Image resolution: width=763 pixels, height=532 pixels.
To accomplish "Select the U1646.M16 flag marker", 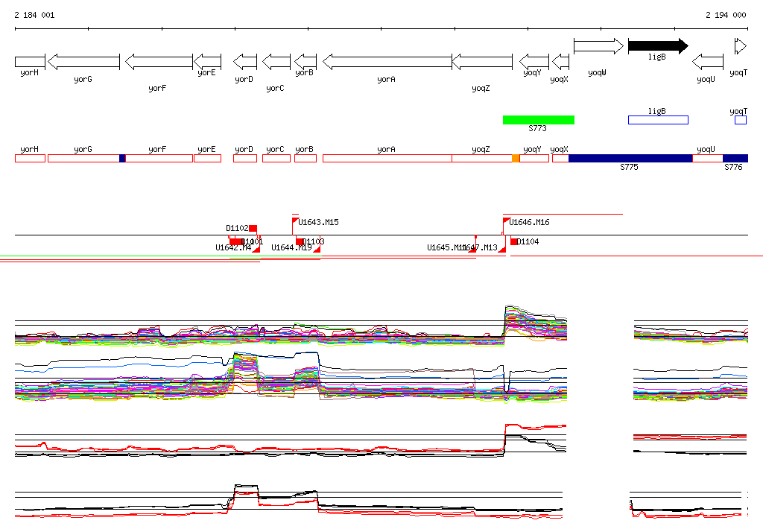I will pyautogui.click(x=507, y=221).
